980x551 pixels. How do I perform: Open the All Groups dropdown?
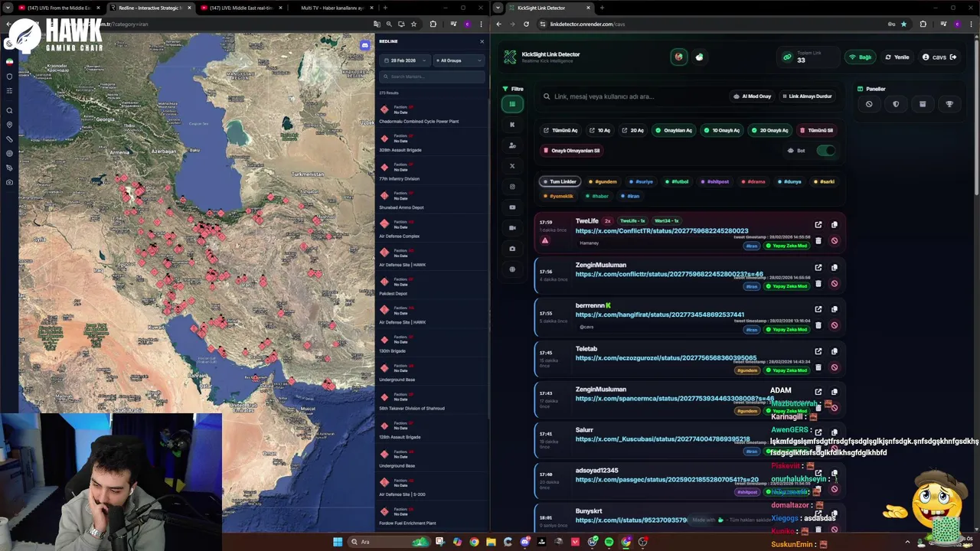[459, 60]
